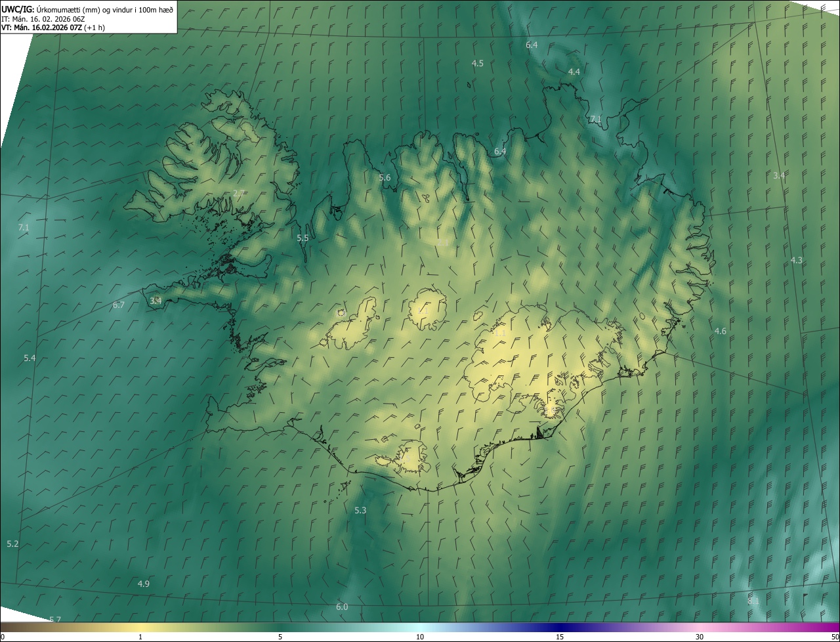The width and height of the screenshot is (840, 642).
Task: Select the 4.6 map value
Action: pyautogui.click(x=721, y=332)
